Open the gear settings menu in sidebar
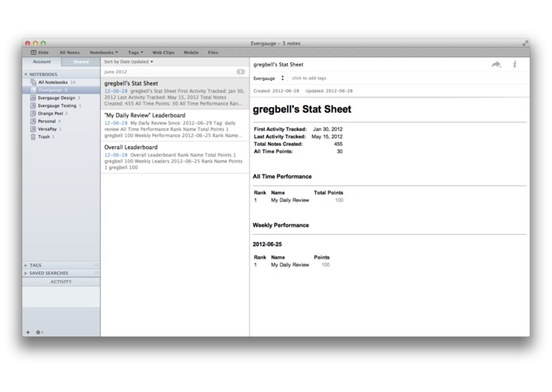This screenshot has height=392, width=552. coord(39,332)
